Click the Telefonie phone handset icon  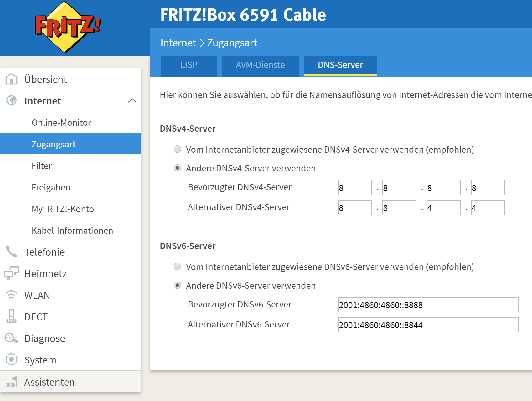click(12, 252)
